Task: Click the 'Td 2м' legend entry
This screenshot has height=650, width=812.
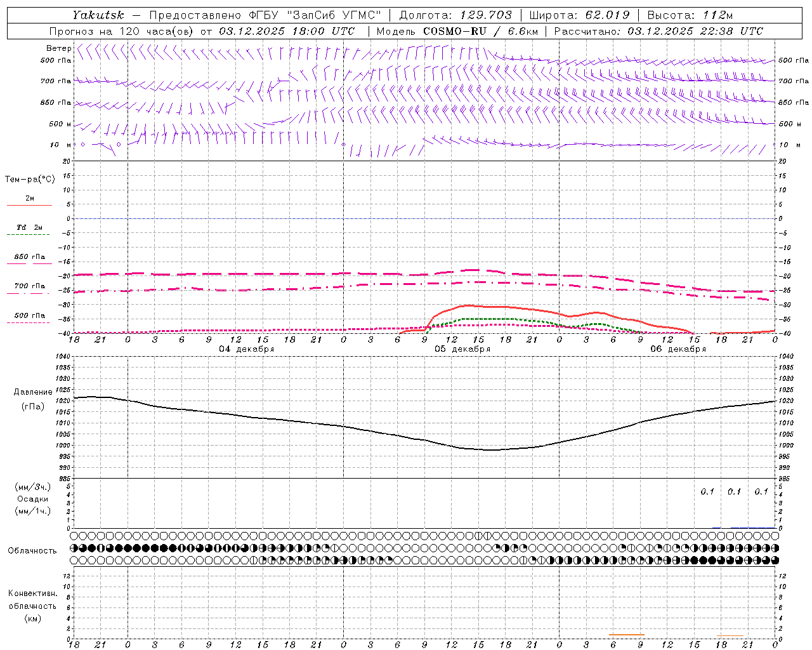Action: pos(29,227)
